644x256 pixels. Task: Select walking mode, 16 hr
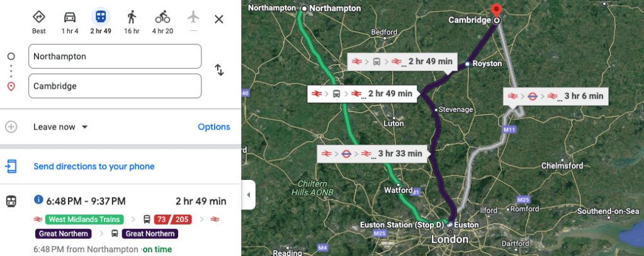tap(132, 20)
